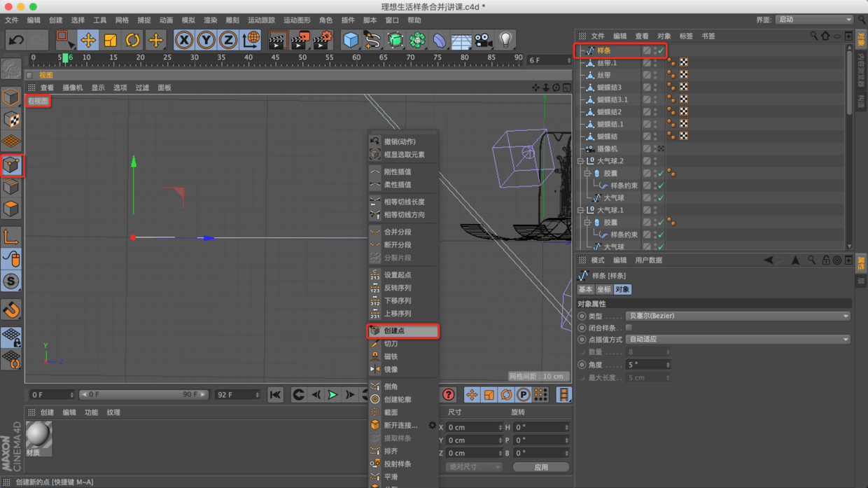This screenshot has height=488, width=868.
Task: Click the make editable icon in the left sidebar
Action: [11, 69]
